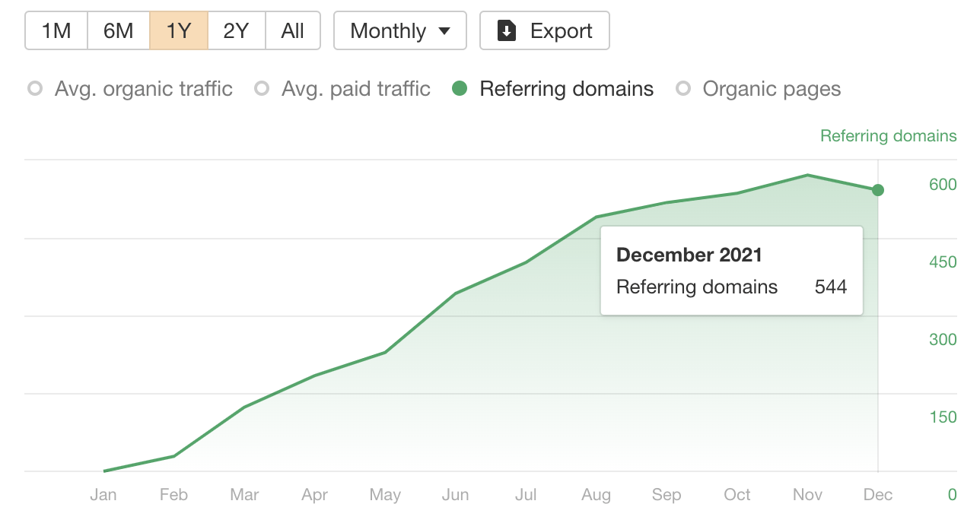The width and height of the screenshot is (980, 523).
Task: Click the November peak on the chart line
Action: 807,175
